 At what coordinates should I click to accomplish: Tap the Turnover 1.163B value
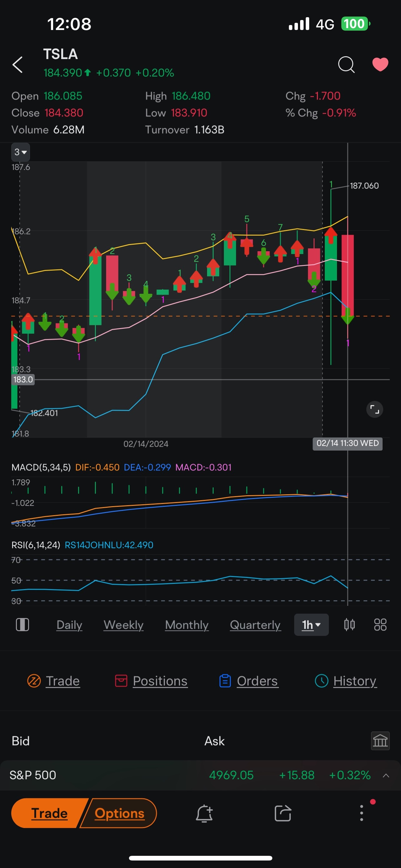click(x=209, y=130)
